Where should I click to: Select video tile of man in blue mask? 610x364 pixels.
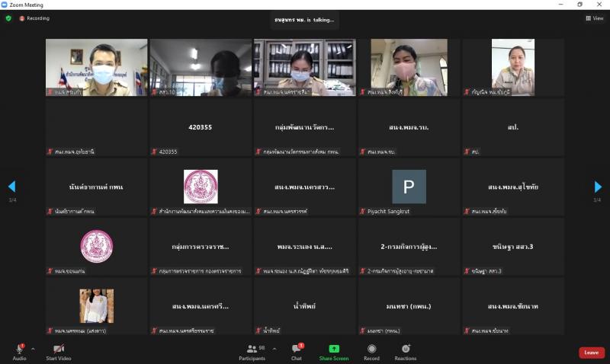click(x=97, y=67)
